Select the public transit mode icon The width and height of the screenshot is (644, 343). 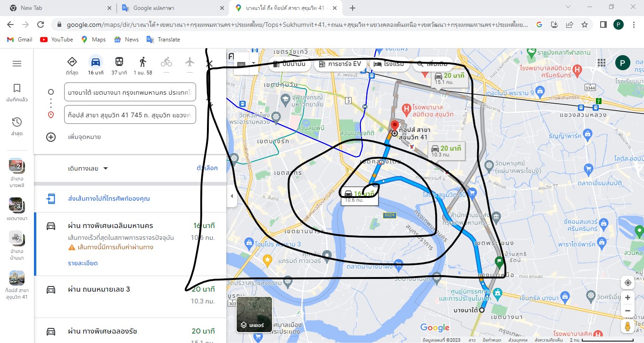point(119,62)
